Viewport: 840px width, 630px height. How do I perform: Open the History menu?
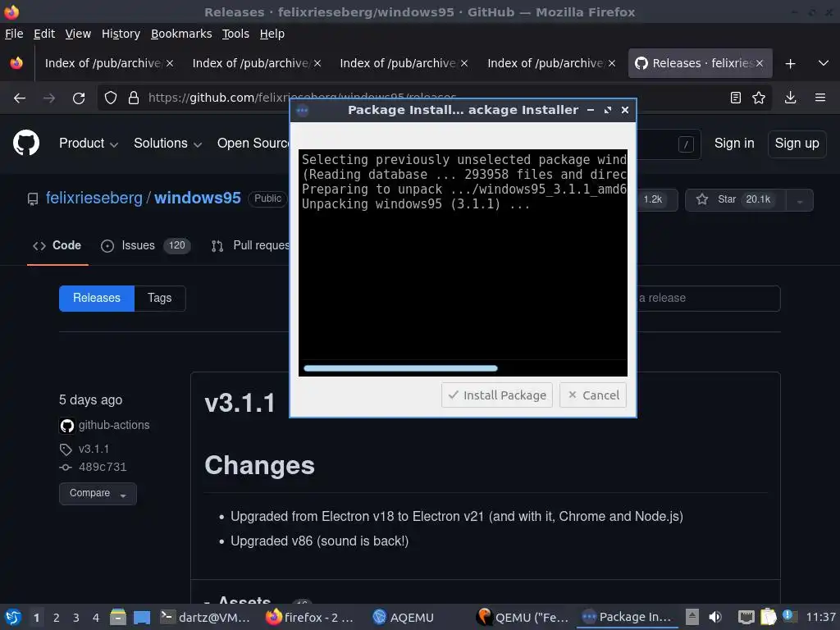121,34
